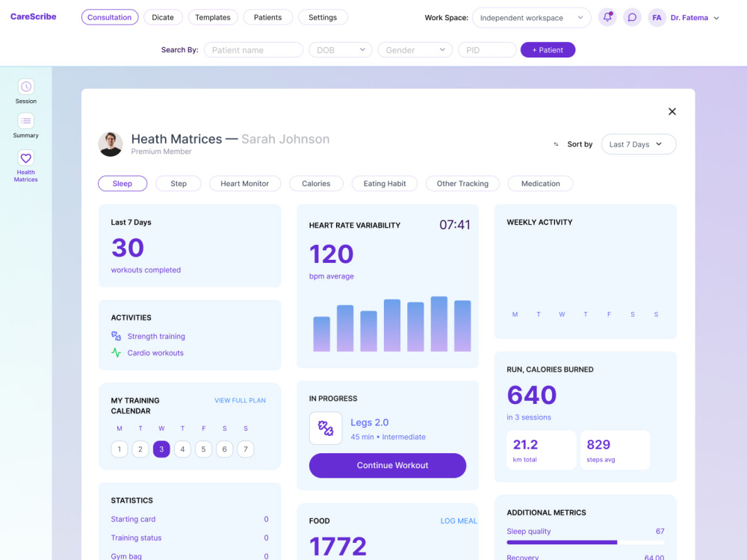747x560 pixels.
Task: Select the Consultation nav tab
Action: coord(110,17)
